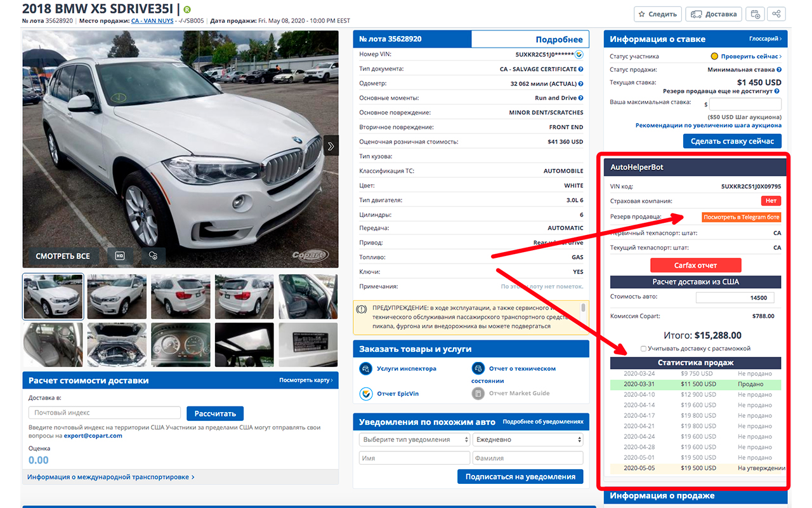Click the Ваша максимальная ставка input field

click(x=745, y=104)
